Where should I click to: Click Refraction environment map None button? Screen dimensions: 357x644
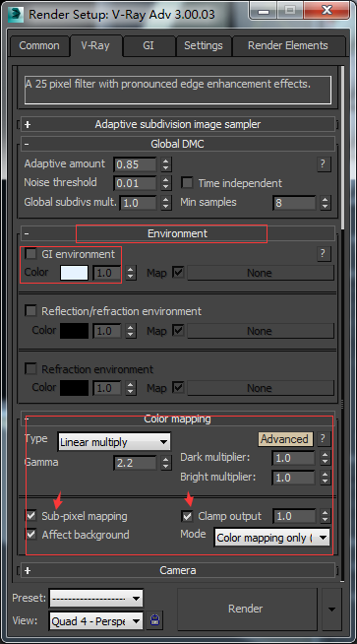[261, 388]
